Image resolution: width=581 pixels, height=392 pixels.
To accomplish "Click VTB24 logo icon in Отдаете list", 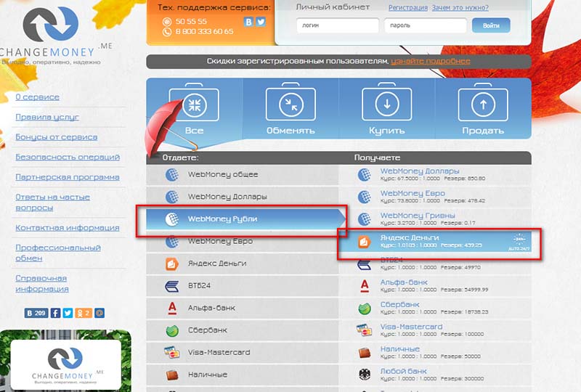I will pyautogui.click(x=172, y=286).
